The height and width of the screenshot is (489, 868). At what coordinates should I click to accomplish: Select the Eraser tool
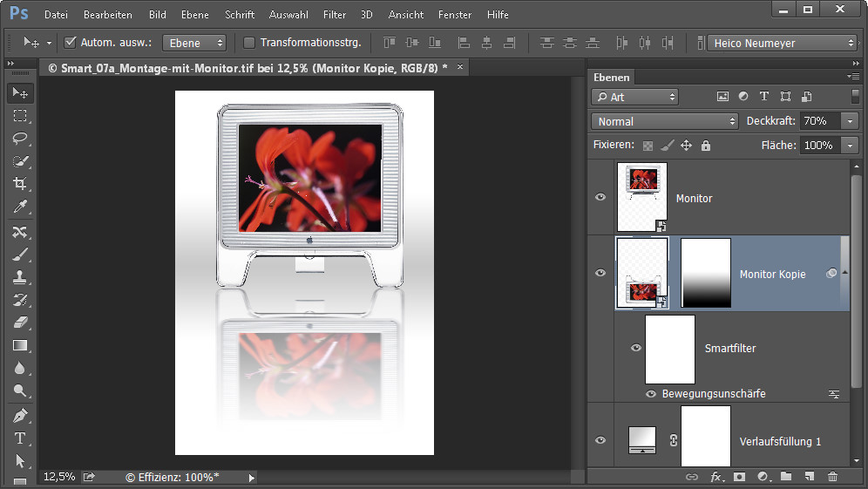pyautogui.click(x=20, y=323)
